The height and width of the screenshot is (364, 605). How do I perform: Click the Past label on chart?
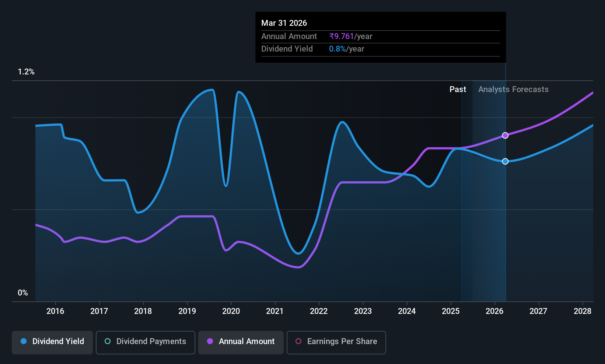pos(458,89)
